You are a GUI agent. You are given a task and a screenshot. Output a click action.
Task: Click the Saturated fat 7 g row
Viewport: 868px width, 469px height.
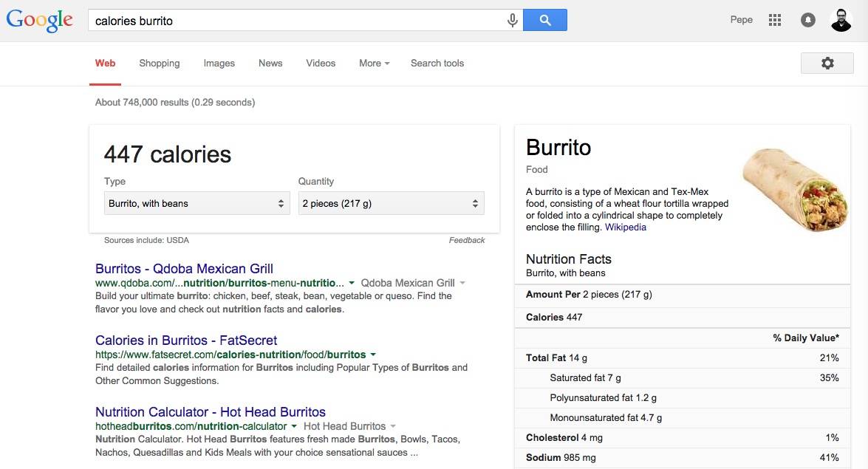click(x=683, y=378)
